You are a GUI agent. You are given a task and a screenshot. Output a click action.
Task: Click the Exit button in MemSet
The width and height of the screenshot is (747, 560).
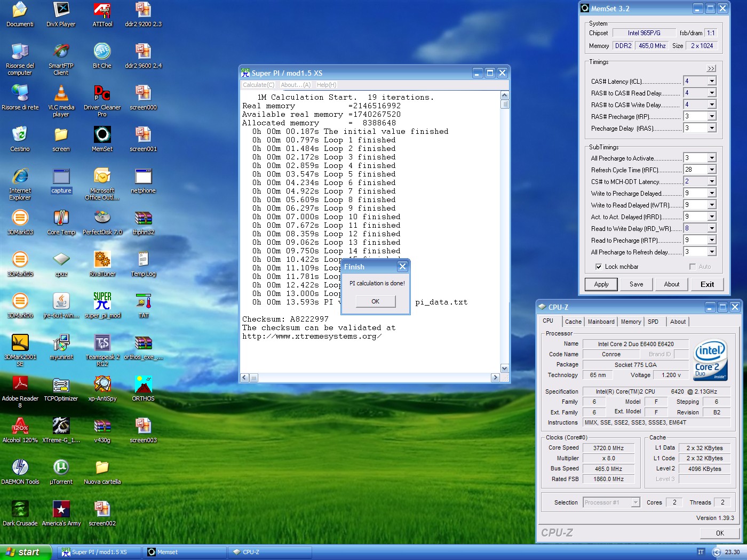point(708,284)
